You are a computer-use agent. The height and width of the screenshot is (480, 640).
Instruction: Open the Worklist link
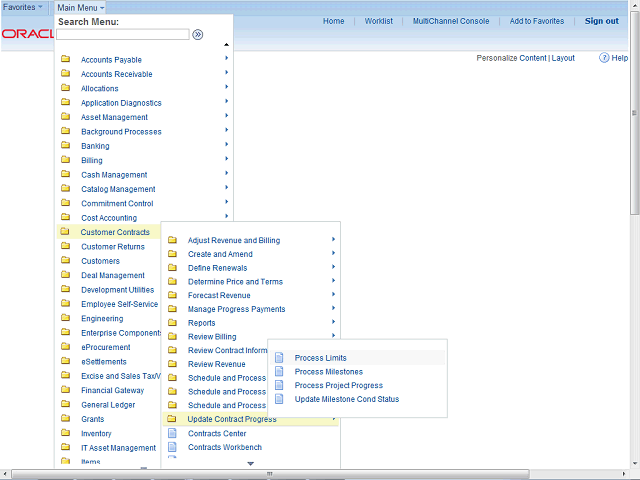point(378,21)
